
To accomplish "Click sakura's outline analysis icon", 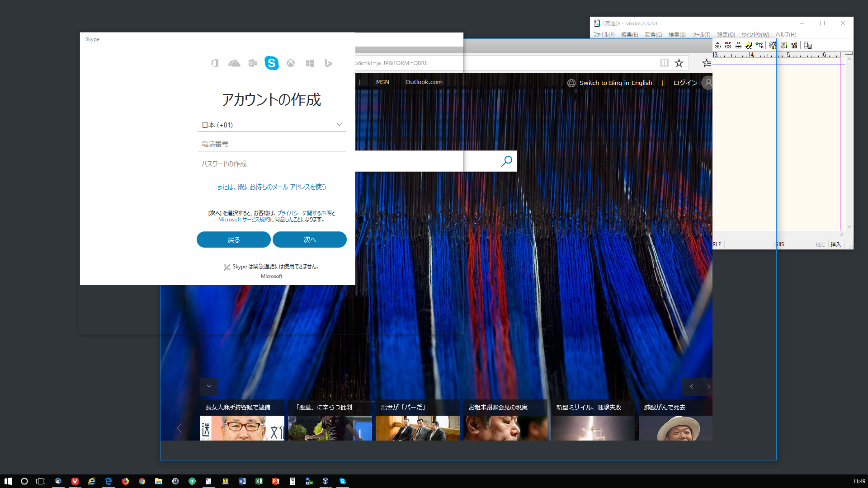I will click(759, 45).
